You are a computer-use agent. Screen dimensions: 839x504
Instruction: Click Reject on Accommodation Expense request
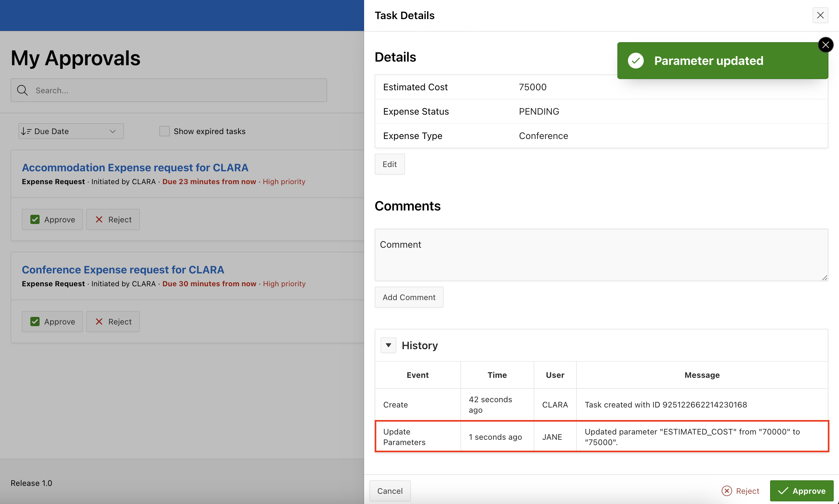click(x=113, y=219)
